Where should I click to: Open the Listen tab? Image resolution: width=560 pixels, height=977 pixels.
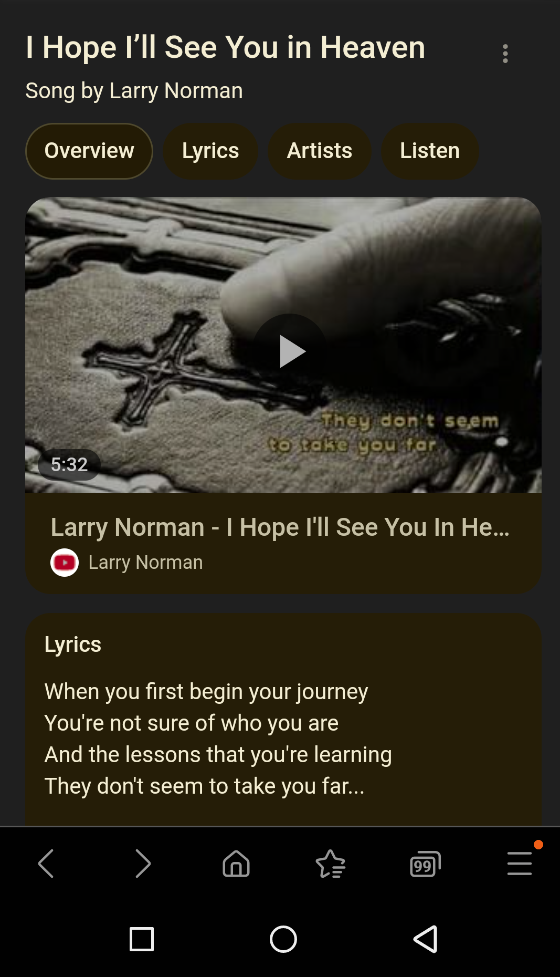point(430,151)
